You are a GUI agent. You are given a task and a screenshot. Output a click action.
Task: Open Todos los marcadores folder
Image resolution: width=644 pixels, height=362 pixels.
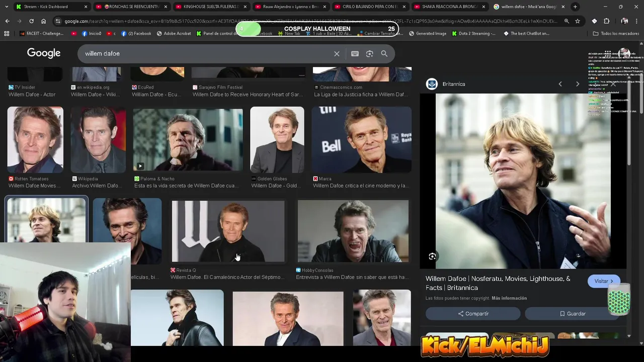coord(616,34)
